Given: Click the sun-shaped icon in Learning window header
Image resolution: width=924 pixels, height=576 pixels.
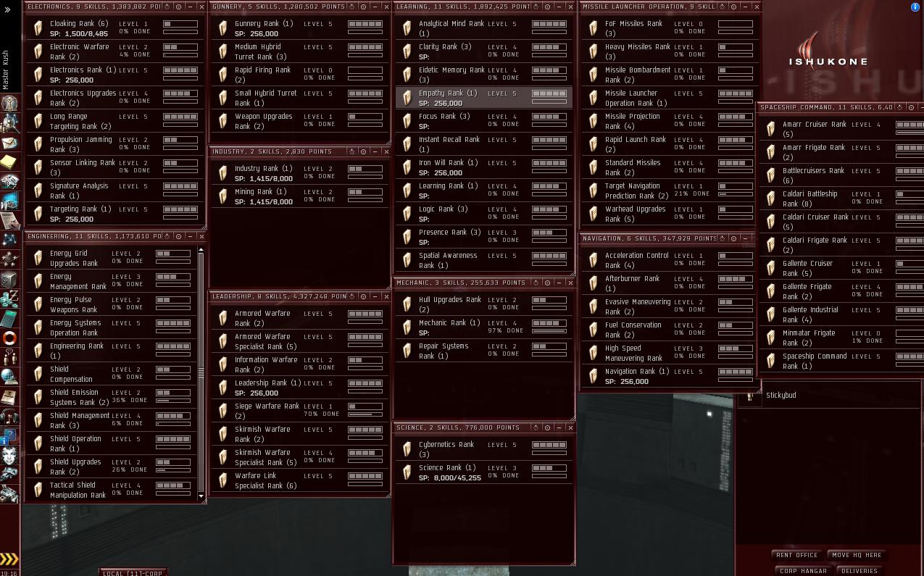Looking at the screenshot, I should tap(537, 7).
